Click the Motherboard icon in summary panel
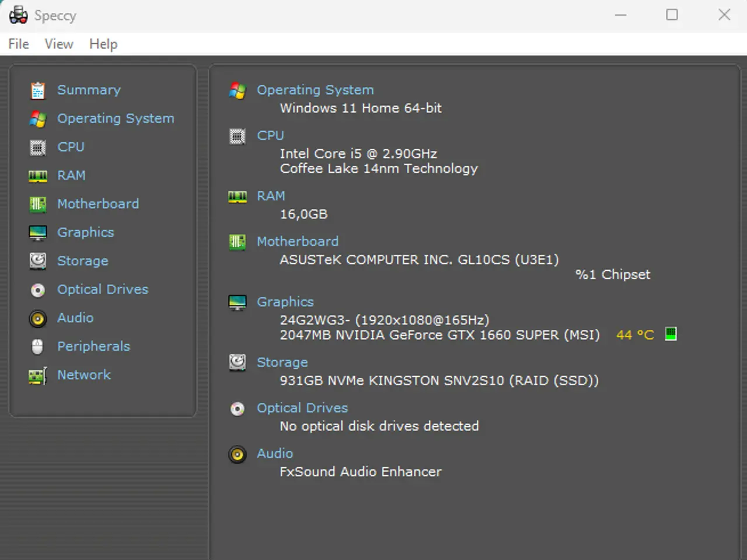Image resolution: width=747 pixels, height=560 pixels. point(238,242)
